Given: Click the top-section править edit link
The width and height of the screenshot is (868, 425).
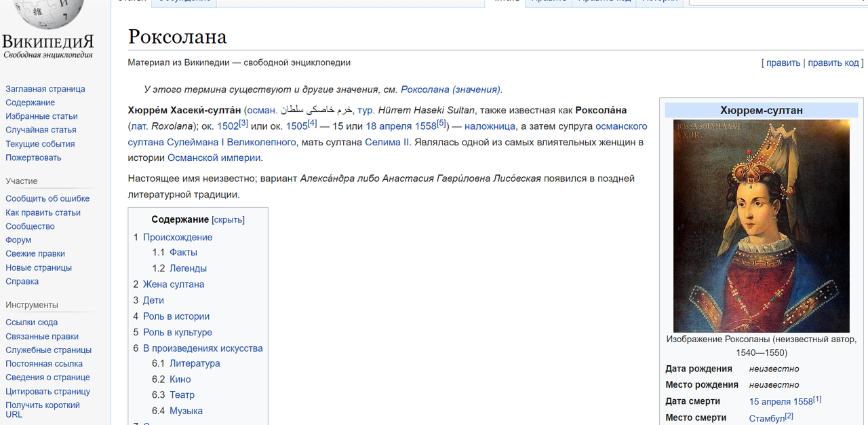Looking at the screenshot, I should click(x=783, y=62).
